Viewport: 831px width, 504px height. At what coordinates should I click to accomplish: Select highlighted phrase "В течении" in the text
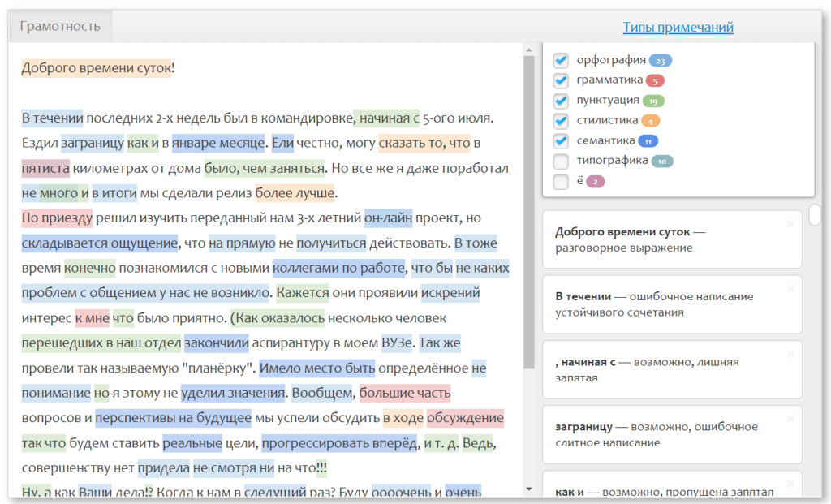(52, 118)
